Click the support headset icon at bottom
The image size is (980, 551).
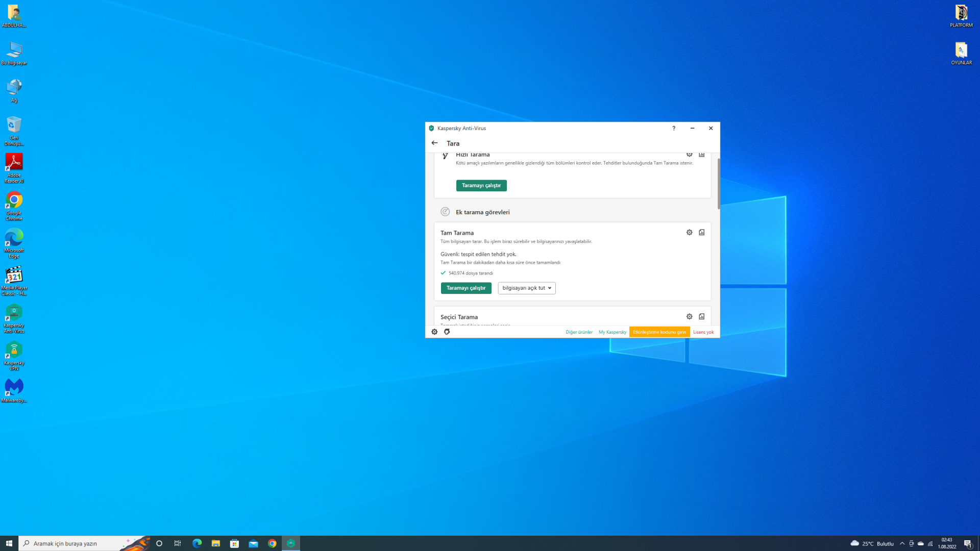pos(447,332)
